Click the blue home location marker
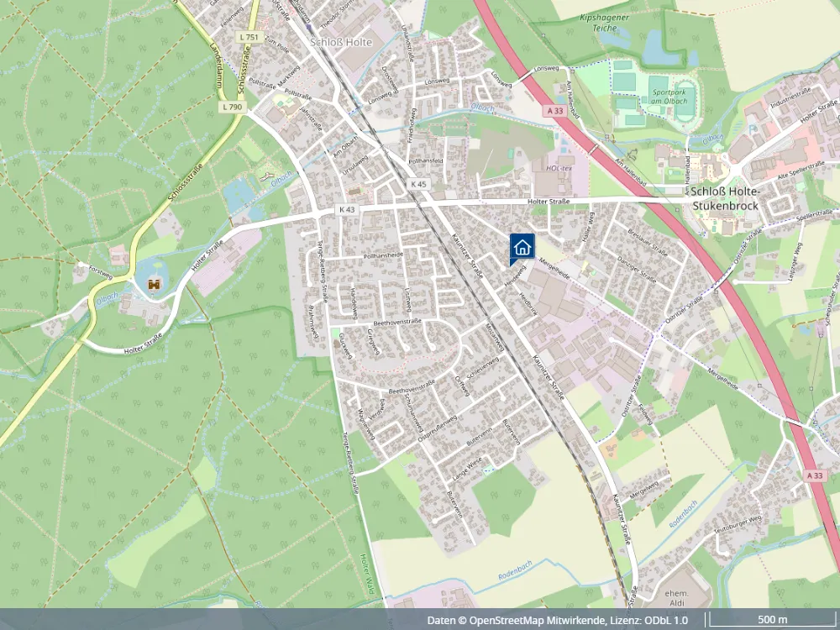Image resolution: width=840 pixels, height=630 pixels. [x=522, y=248]
